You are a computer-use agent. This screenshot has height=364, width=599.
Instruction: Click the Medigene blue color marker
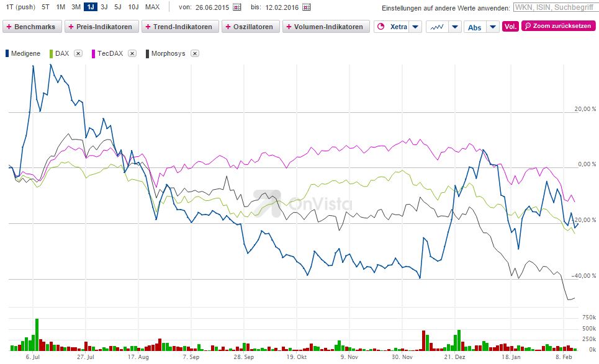tap(7, 53)
